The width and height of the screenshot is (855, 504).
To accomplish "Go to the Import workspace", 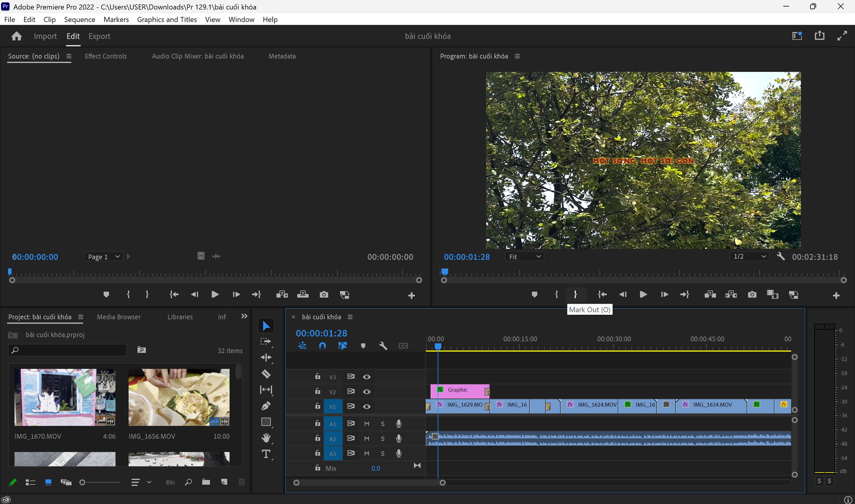I will [45, 36].
